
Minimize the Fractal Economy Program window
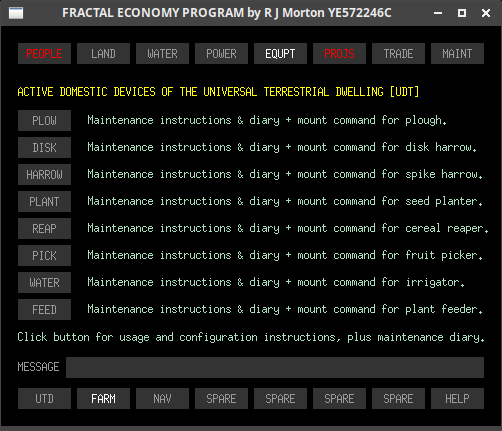(x=438, y=13)
